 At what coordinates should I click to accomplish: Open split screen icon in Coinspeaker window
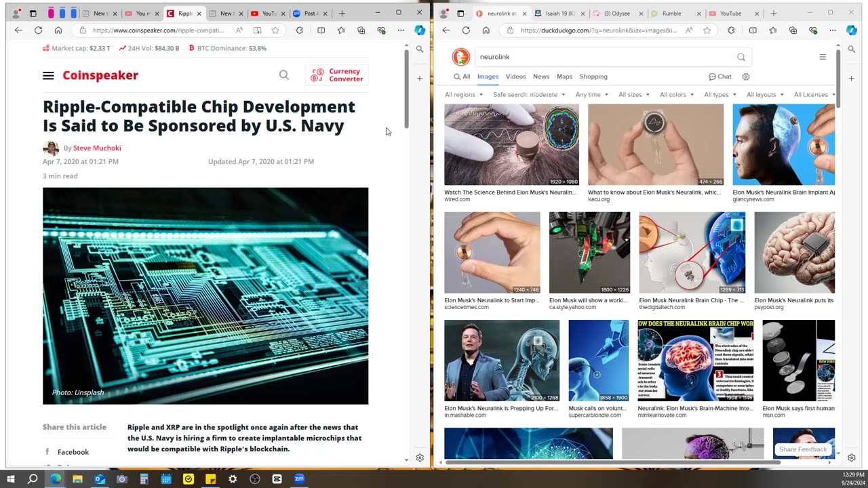click(321, 30)
